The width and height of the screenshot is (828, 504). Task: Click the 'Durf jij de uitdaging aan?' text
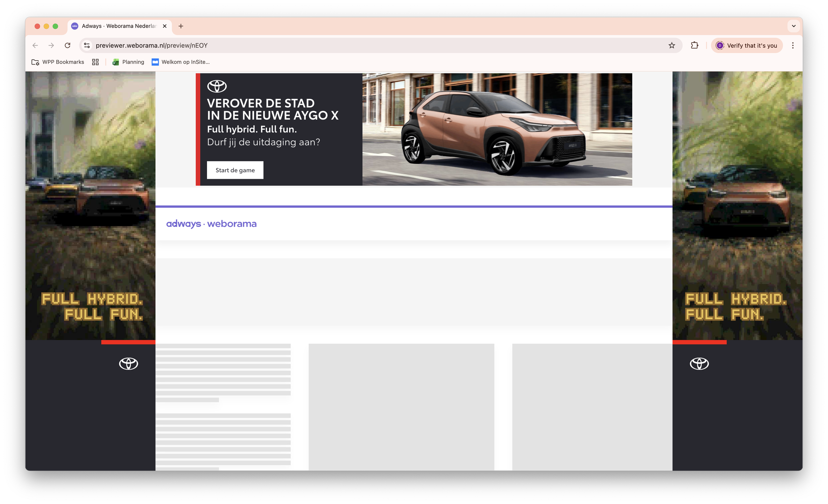(x=263, y=142)
